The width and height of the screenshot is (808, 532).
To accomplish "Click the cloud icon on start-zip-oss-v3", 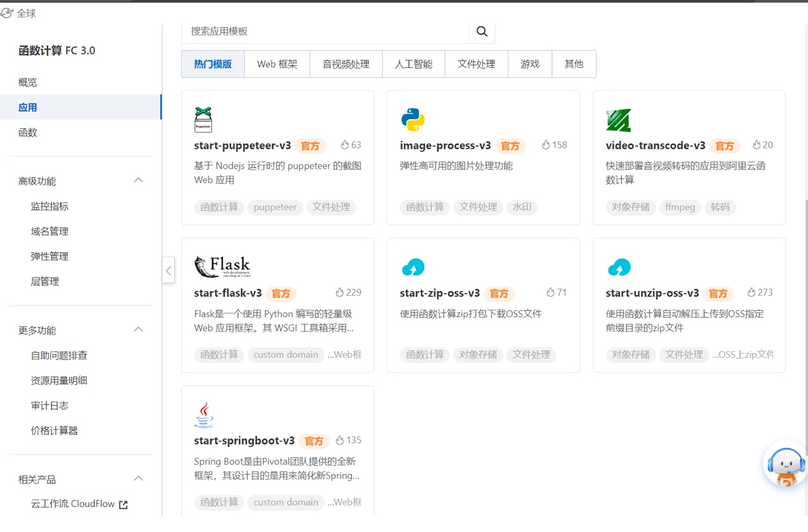I will [x=413, y=267].
